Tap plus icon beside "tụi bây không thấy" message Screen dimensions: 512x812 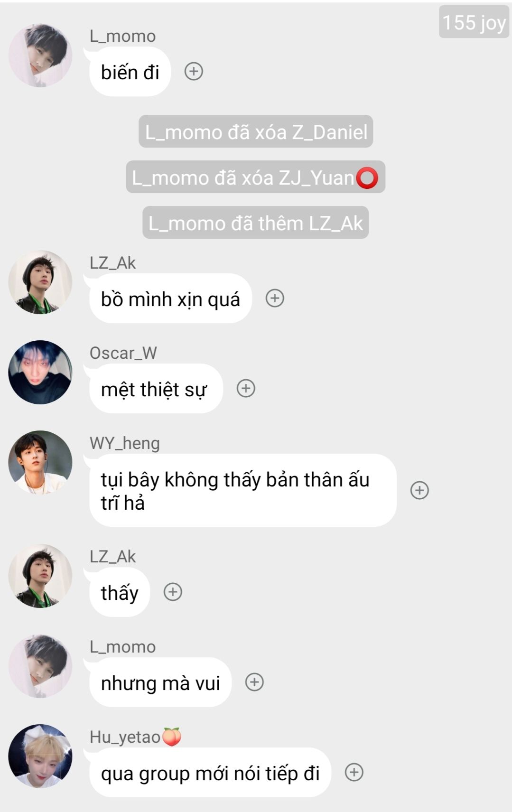419,490
